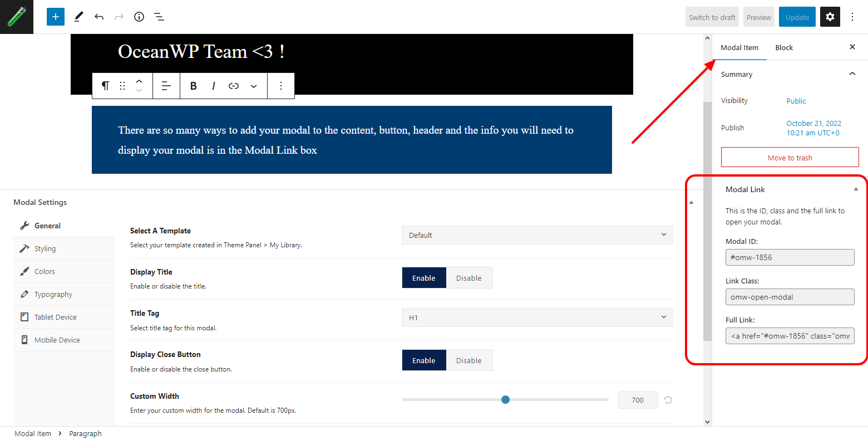The height and width of the screenshot is (440, 868).
Task: Disable the Display Title option
Action: tap(469, 278)
